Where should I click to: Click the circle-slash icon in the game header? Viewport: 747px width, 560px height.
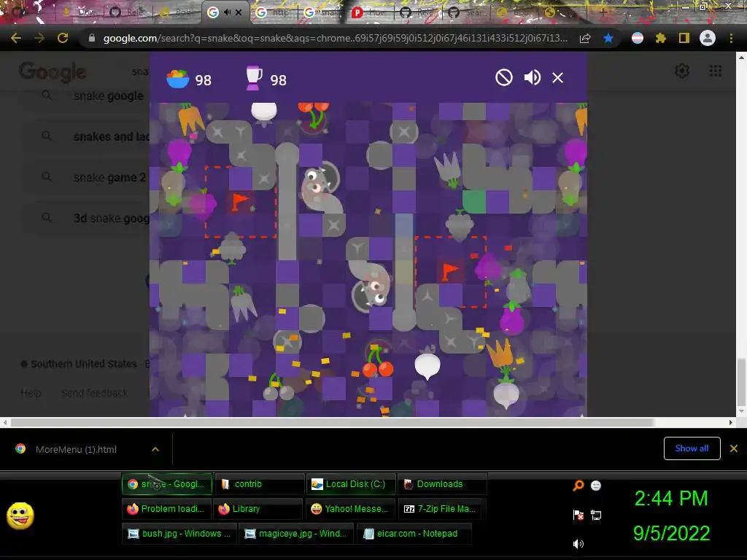(503, 77)
